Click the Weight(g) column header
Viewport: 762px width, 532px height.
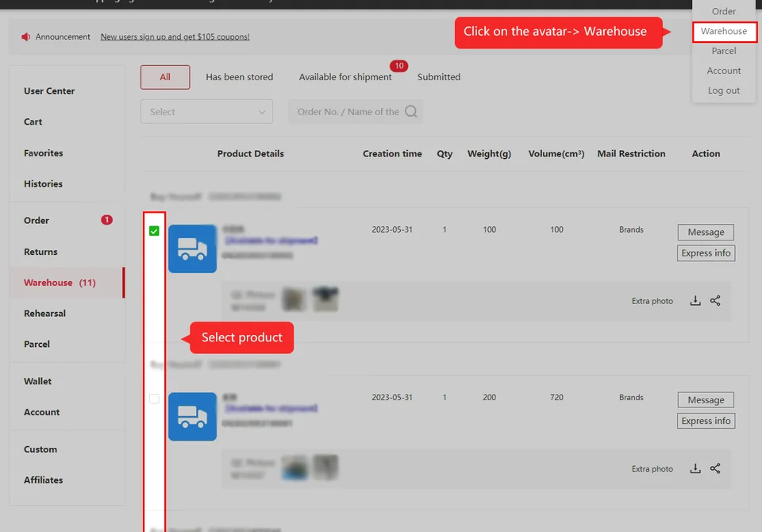490,154
